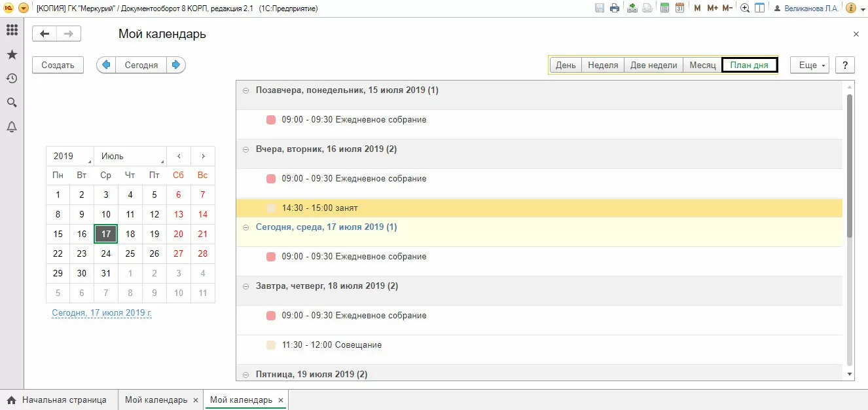868x410 pixels.
Task: Click the 14:30 - 15:00 занят event color marker
Action: click(271, 208)
